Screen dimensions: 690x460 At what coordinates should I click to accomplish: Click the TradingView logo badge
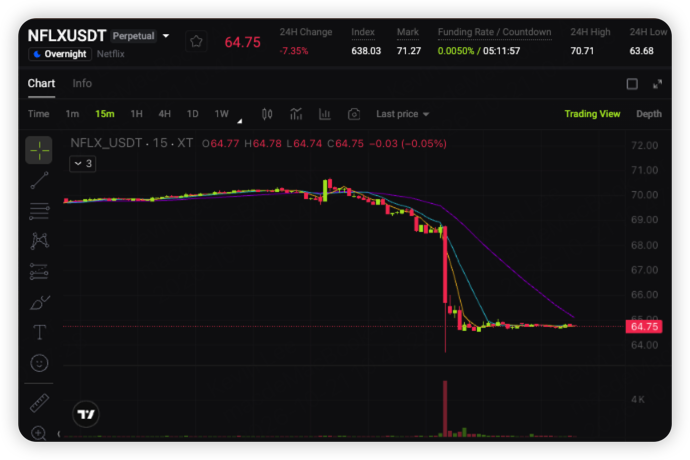[86, 414]
